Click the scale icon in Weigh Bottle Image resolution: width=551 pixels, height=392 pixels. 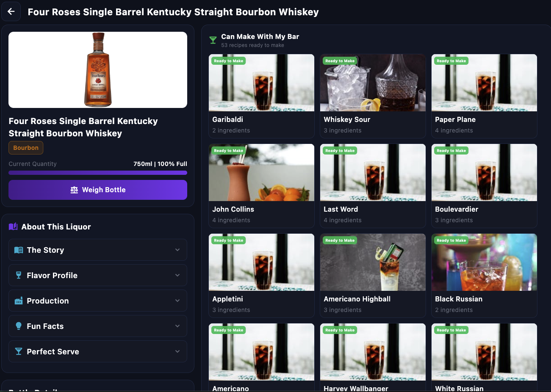click(74, 190)
